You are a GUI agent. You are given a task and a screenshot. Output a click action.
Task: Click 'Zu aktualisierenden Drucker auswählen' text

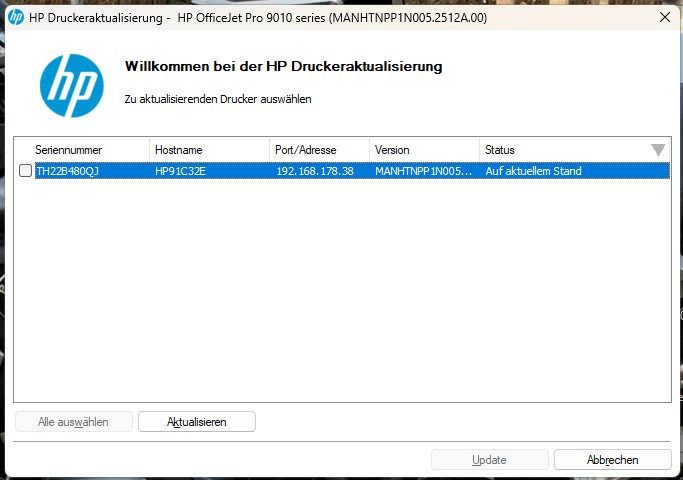click(218, 99)
